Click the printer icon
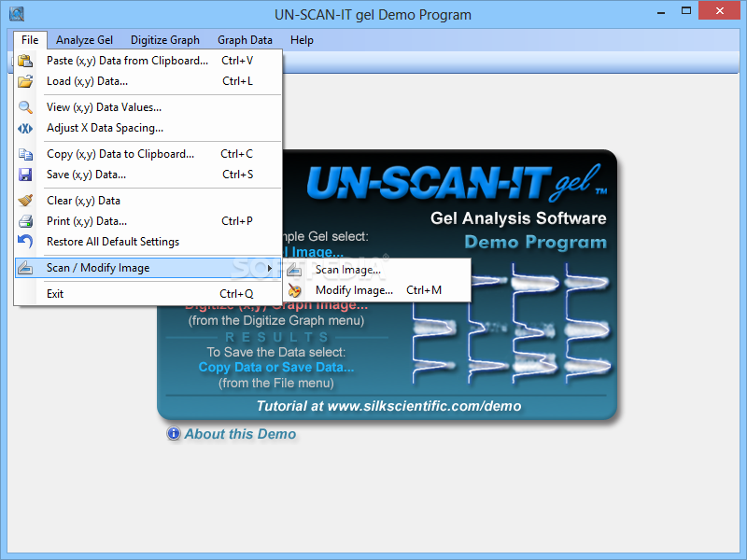 (x=25, y=221)
